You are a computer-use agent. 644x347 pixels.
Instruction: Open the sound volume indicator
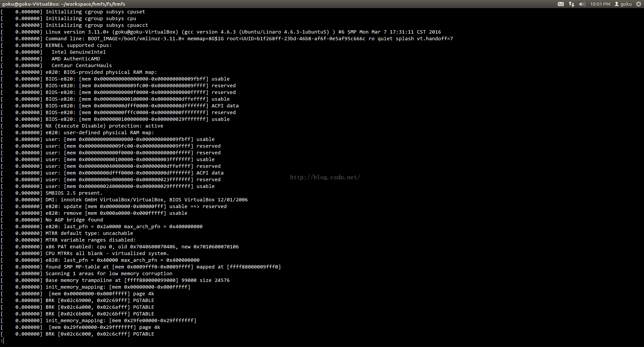click(x=582, y=4)
